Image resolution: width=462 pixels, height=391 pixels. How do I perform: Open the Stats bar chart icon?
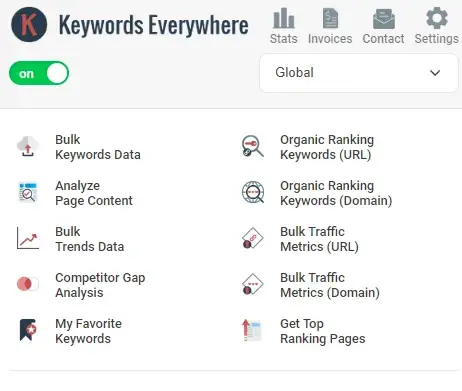click(x=284, y=18)
